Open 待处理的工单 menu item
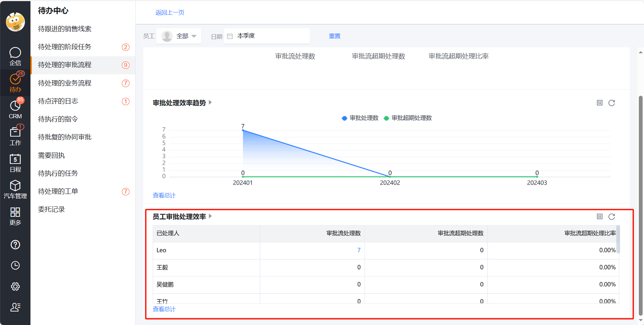The height and width of the screenshot is (325, 644). (83, 191)
